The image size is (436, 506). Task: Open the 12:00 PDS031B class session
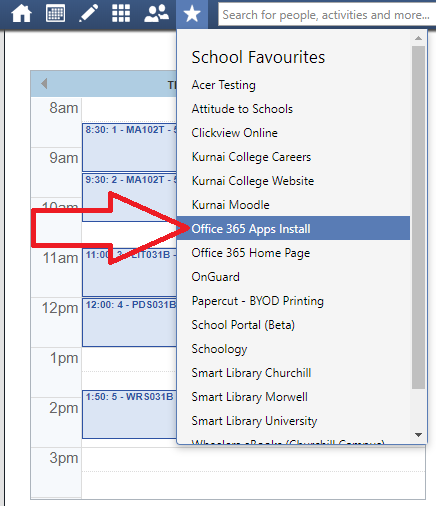pos(130,322)
